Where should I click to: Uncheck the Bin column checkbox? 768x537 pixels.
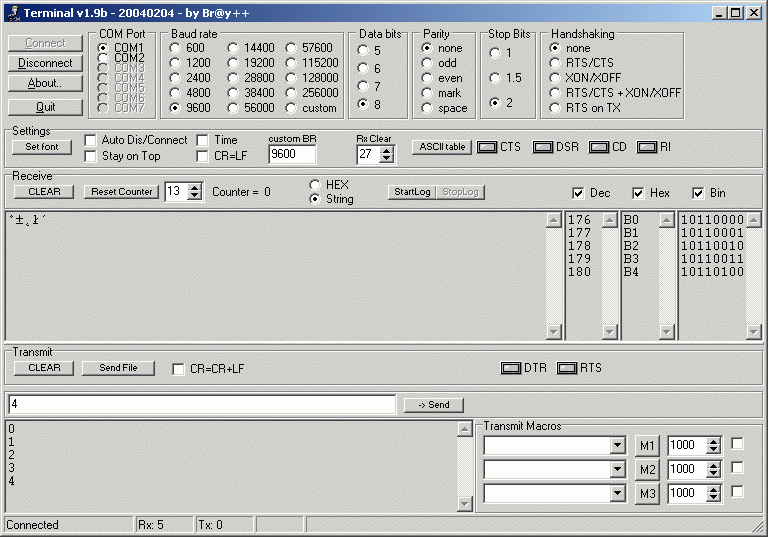699,193
